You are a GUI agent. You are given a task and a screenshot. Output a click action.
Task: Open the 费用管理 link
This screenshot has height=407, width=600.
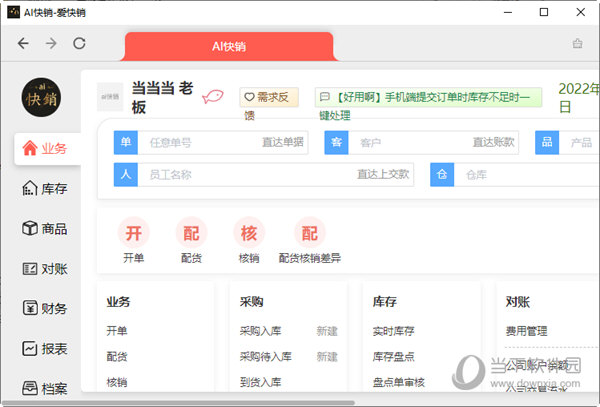527,330
